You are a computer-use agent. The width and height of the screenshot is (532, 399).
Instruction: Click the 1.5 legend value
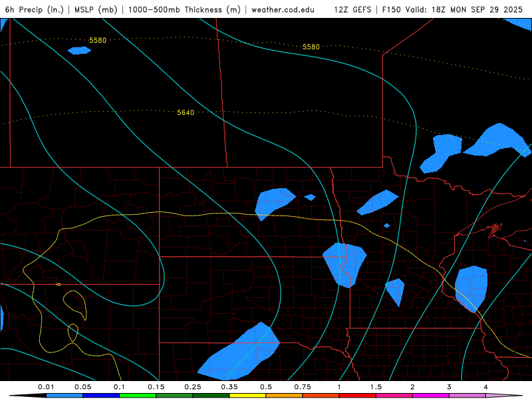[x=376, y=387]
